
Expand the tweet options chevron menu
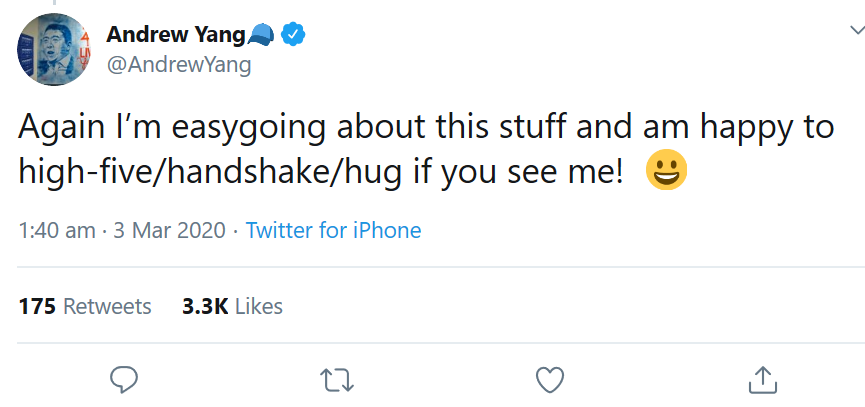tap(857, 30)
